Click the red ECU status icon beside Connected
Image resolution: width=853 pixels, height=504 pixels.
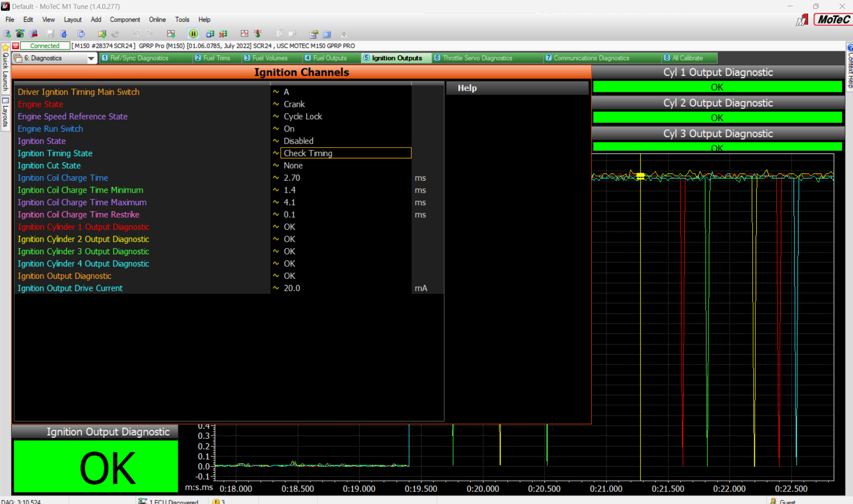16,45
